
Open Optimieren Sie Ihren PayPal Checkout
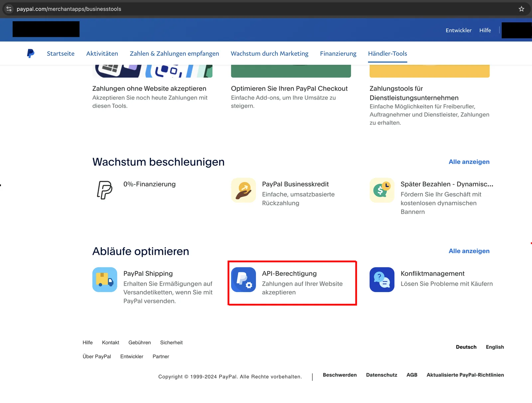(289, 89)
